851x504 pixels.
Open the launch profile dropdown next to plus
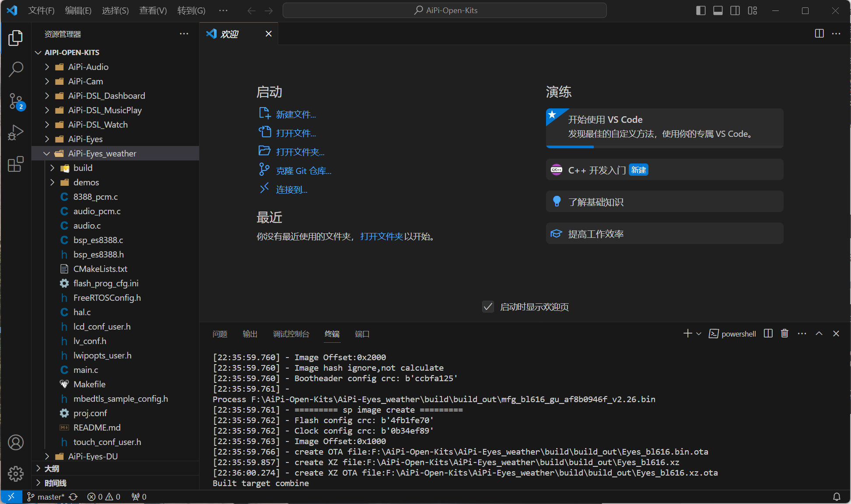[x=699, y=334]
